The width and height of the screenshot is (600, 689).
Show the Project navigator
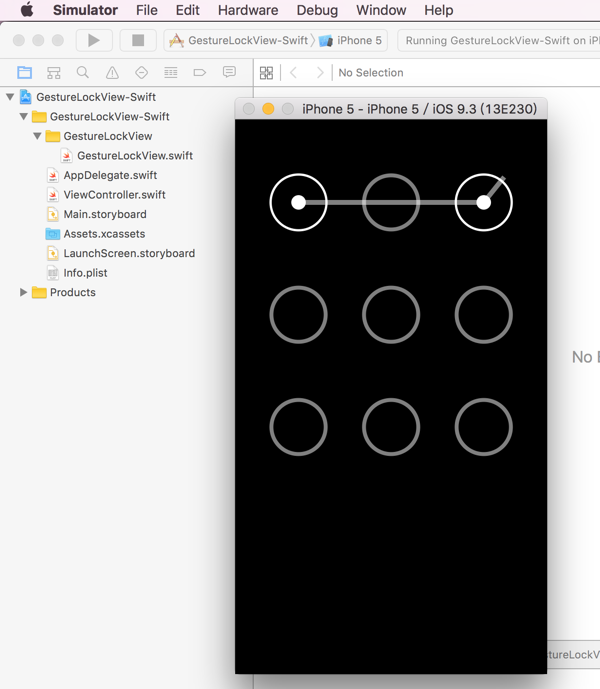pos(25,73)
